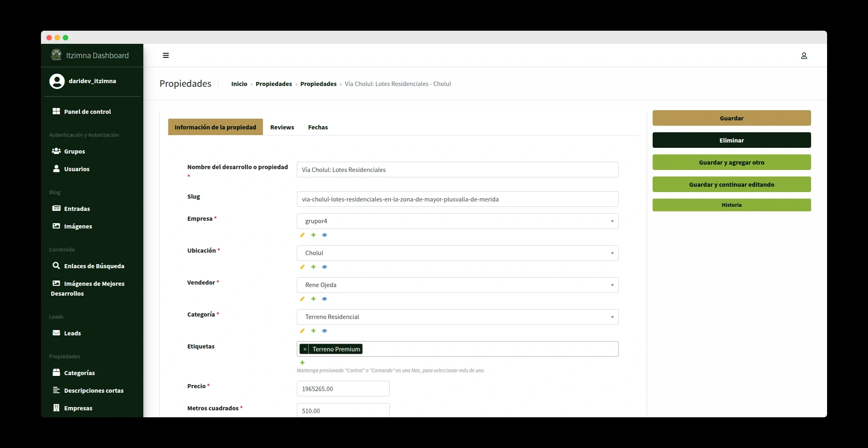Add a new Ubicación using the plus icon

pyautogui.click(x=313, y=267)
